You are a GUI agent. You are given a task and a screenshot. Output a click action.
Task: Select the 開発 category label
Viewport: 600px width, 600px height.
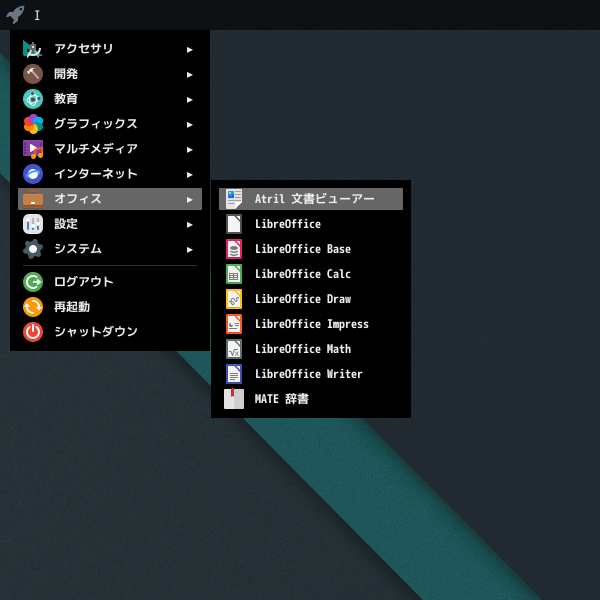point(66,73)
